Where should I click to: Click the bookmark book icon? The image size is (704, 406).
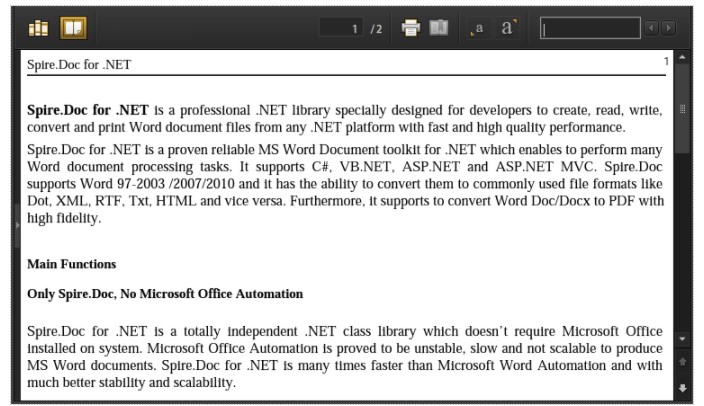pos(439,28)
